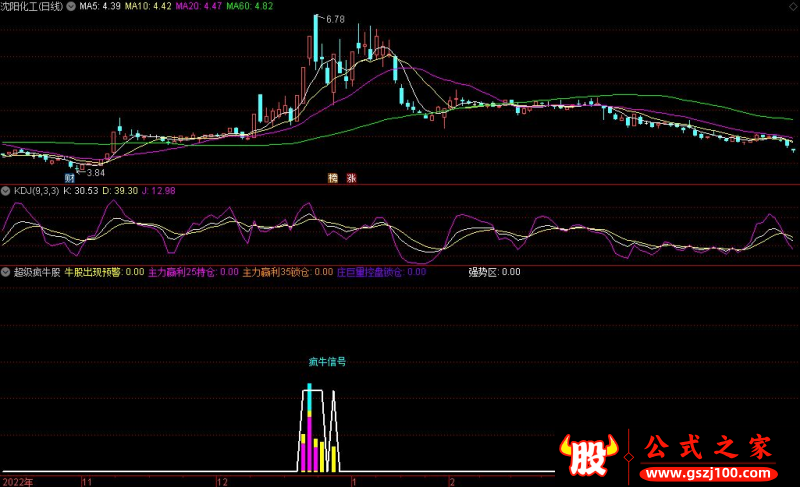The image size is (800, 487).
Task: Click the 超级疯牛股 indicator name
Action: click(x=36, y=271)
